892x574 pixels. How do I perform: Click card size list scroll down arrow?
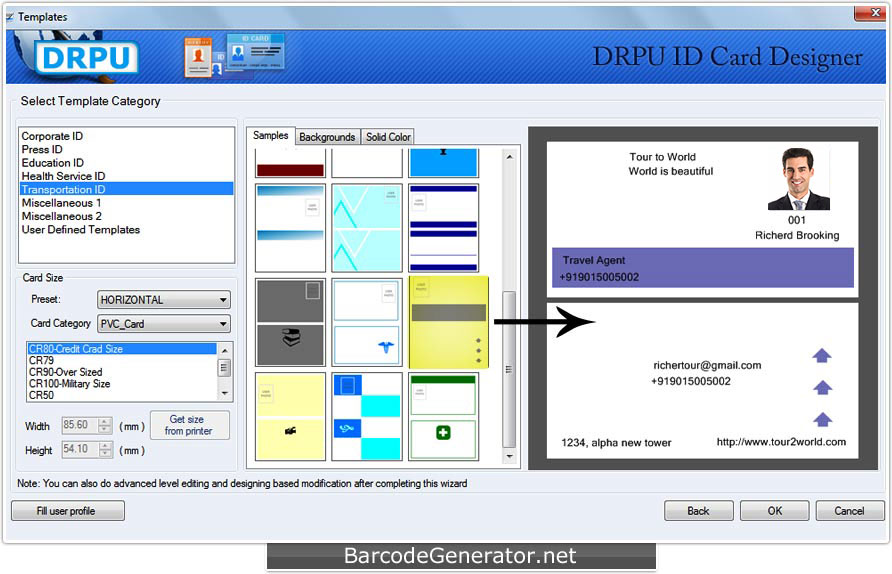[225, 393]
